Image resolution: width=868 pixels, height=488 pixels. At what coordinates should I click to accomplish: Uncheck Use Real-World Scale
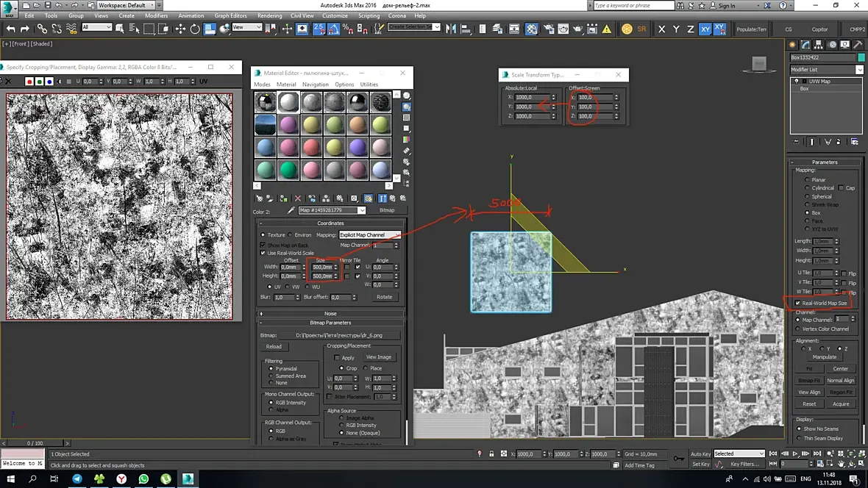[x=263, y=253]
